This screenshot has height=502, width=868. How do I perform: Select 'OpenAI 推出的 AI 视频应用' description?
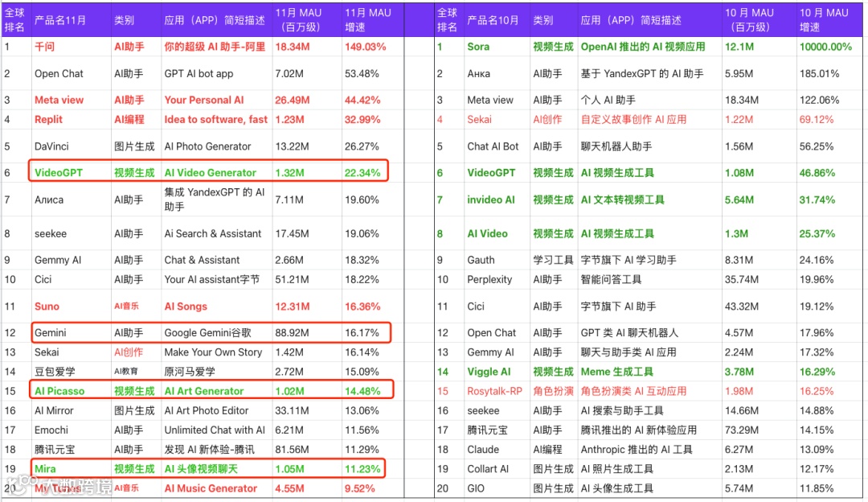point(643,47)
